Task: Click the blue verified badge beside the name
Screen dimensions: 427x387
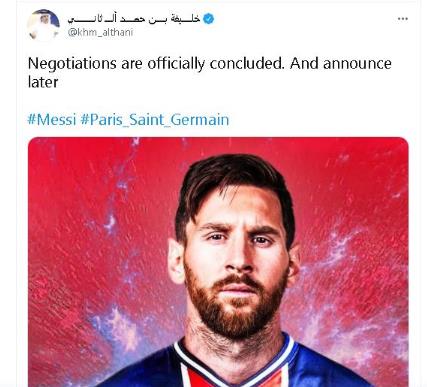Action: coord(209,19)
